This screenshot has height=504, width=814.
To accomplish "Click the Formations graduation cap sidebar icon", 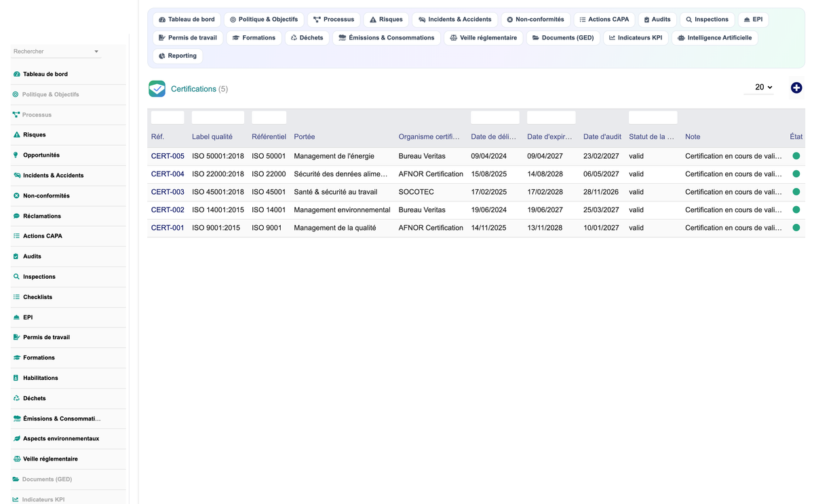I will [16, 357].
